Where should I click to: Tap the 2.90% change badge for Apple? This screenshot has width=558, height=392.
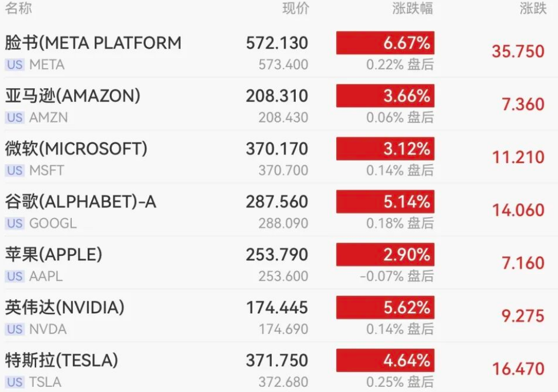coord(385,255)
